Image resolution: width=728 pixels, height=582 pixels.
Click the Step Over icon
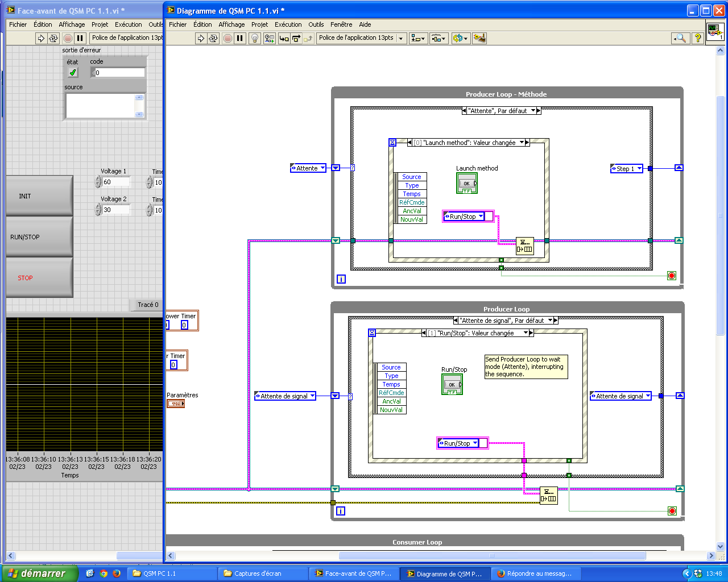click(x=296, y=38)
